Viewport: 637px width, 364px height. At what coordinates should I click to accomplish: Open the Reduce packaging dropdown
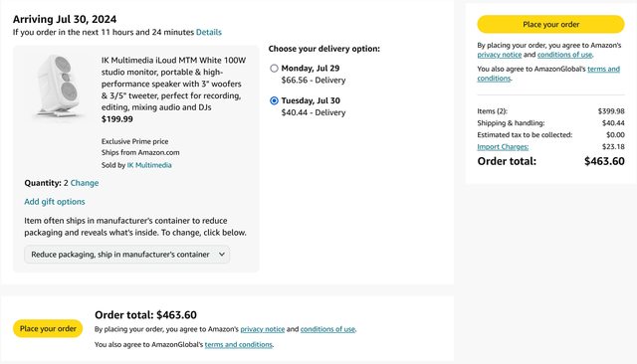tap(127, 255)
